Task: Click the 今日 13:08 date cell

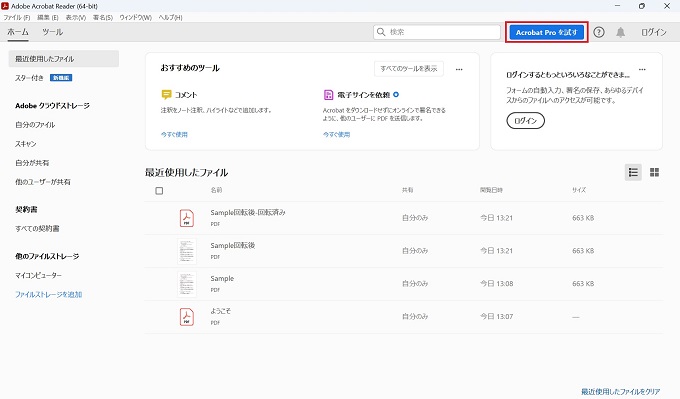Action: point(497,284)
